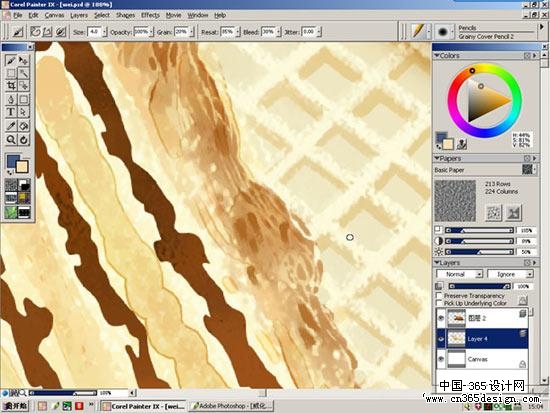550x413 pixels.
Task: Switch to Adobe Photoshop taskbar button
Action: 232,406
